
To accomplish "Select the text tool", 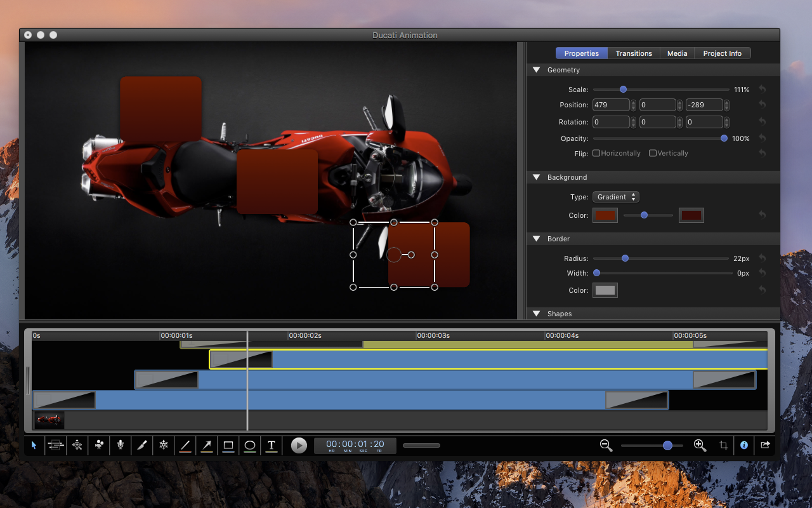I will click(x=272, y=446).
